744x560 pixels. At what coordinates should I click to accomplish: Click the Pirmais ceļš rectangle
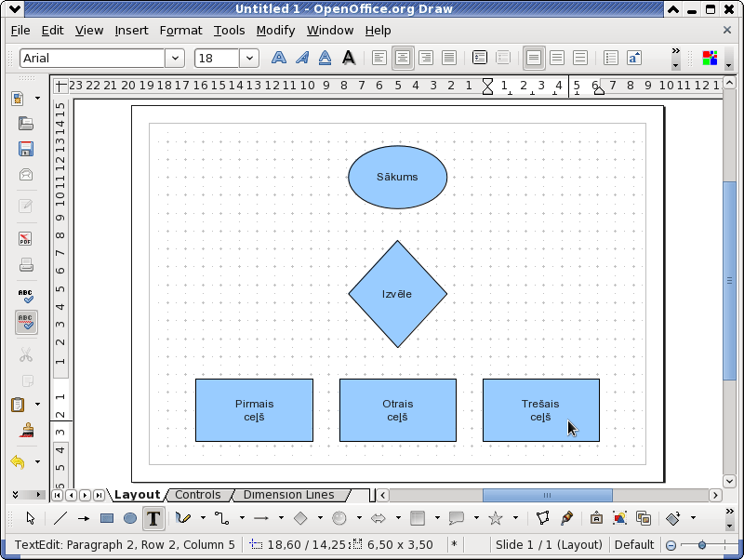254,410
